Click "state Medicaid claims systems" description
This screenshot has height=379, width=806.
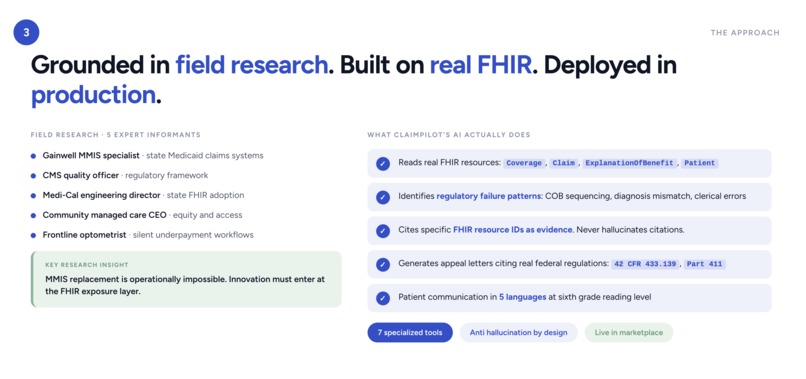205,155
